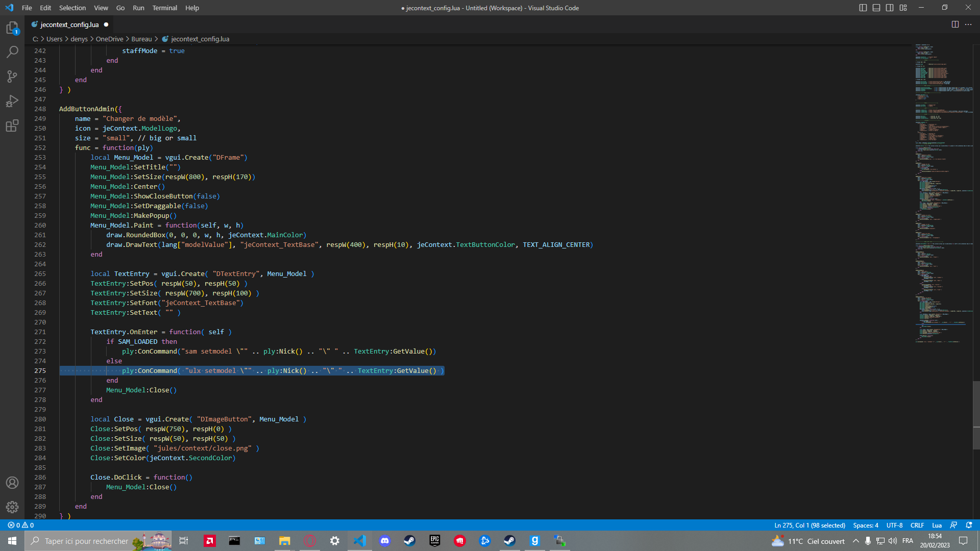Change language mode Lua
Image resolution: width=980 pixels, height=551 pixels.
pos(937,525)
